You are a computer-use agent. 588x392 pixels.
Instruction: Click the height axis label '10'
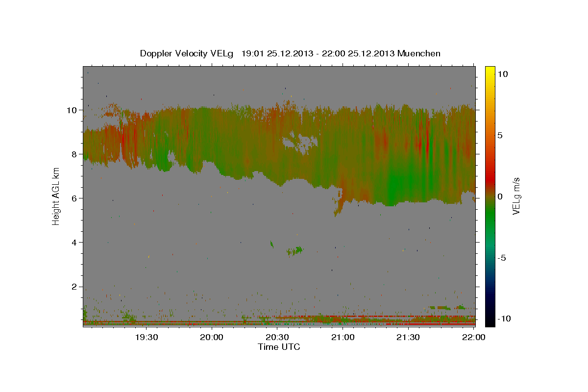[72, 110]
